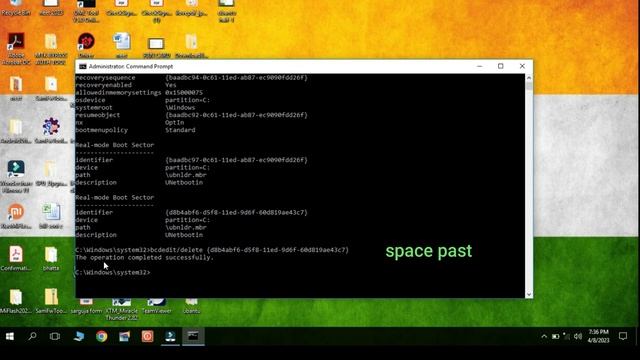Click the last C:\Windows\system32> prompt line

point(113,272)
